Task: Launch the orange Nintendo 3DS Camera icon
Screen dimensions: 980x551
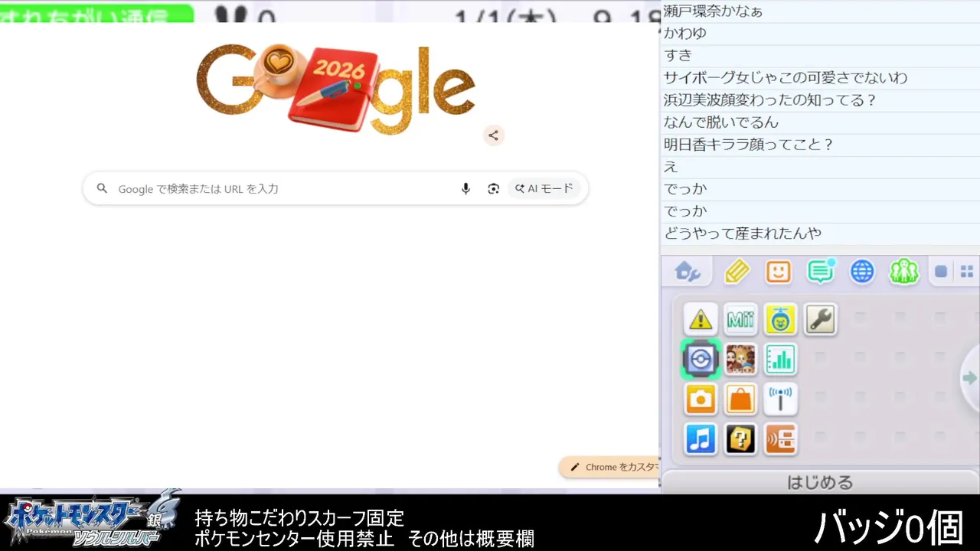Action: tap(701, 399)
